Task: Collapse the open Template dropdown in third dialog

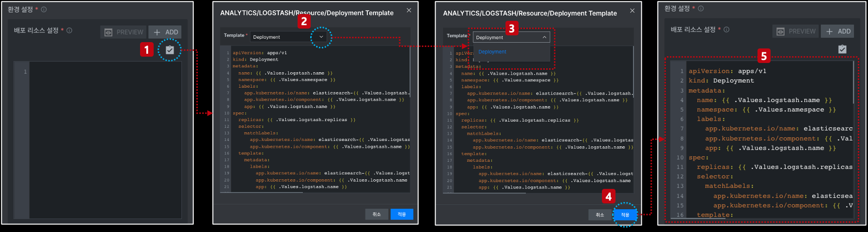Action: (544, 37)
